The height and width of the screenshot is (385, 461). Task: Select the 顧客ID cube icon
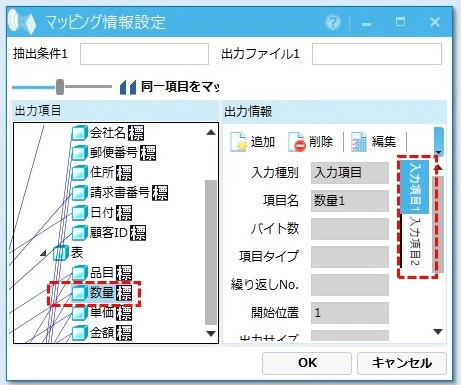[80, 233]
